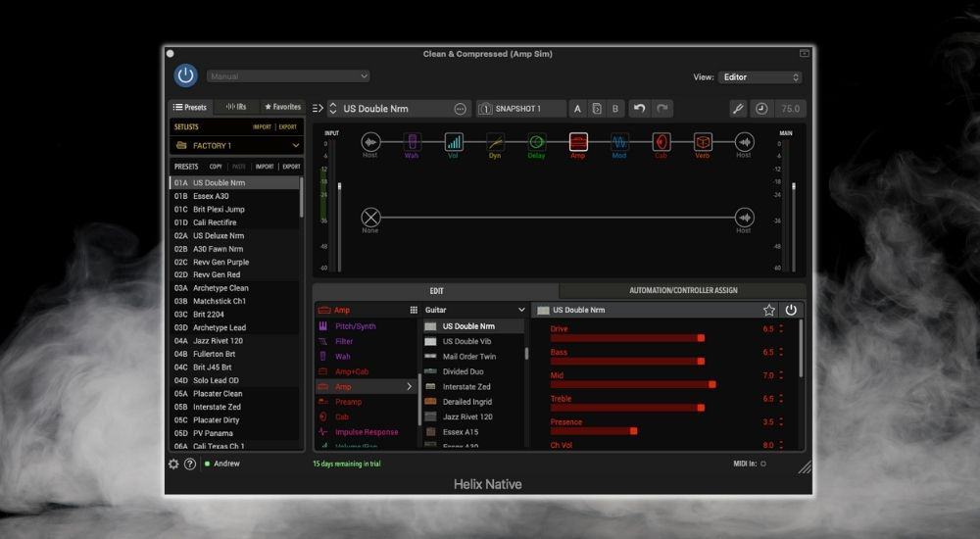Step preset with up/down arrows
Screen dimensions: 980x539
tap(333, 108)
